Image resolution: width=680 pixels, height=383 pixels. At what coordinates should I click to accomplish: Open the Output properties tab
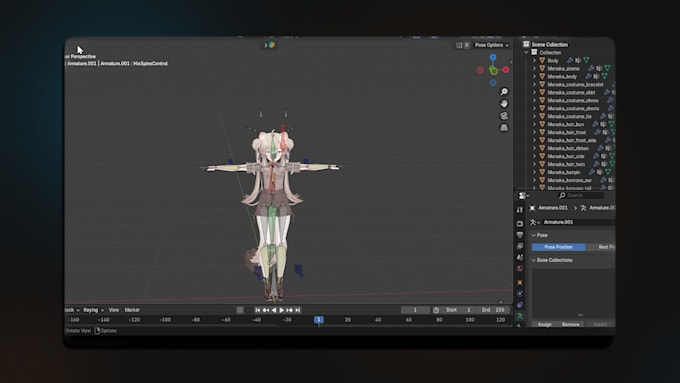(520, 235)
